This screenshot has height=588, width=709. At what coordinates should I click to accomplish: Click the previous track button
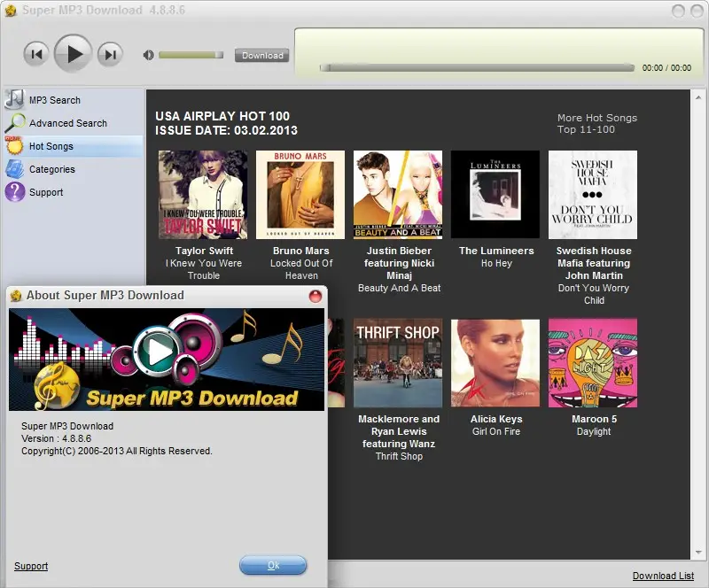pos(36,54)
